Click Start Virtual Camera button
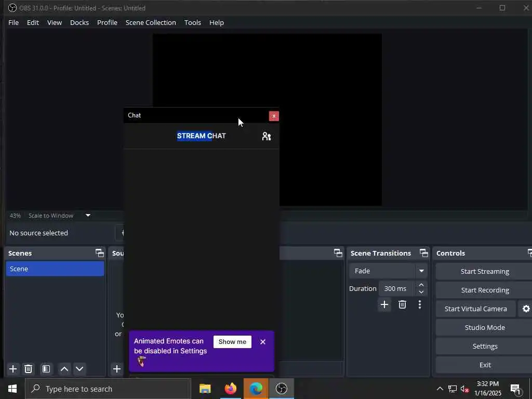Screen dimensions: 532x399 pos(476,309)
